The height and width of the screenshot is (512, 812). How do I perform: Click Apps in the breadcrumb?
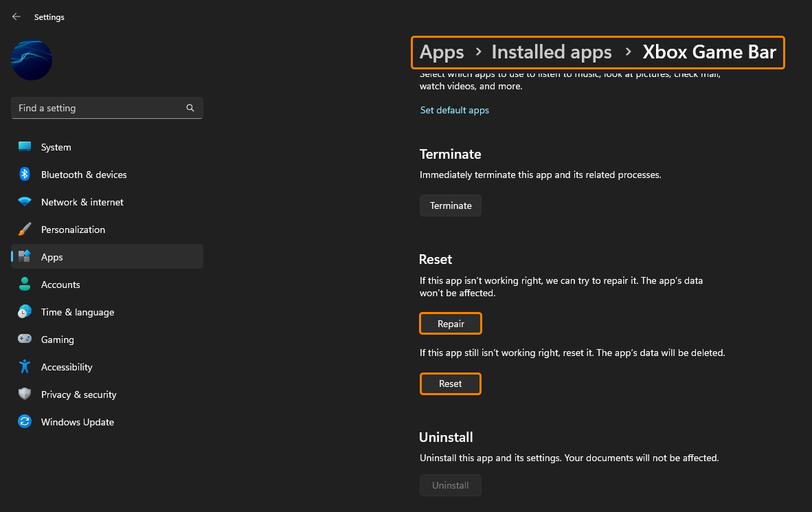(442, 52)
